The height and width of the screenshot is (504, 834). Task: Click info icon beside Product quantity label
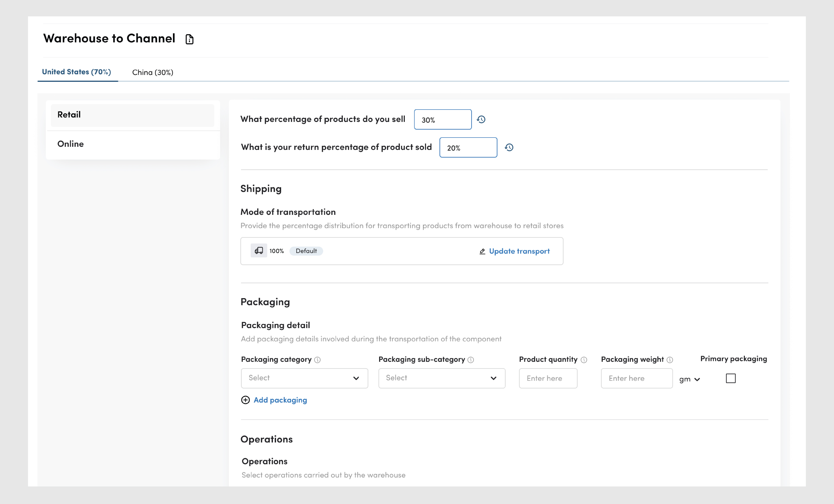(584, 360)
